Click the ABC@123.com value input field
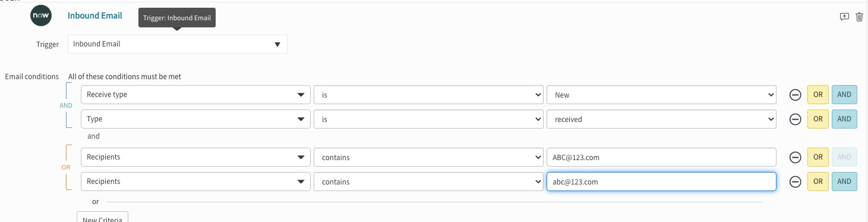 (661, 157)
